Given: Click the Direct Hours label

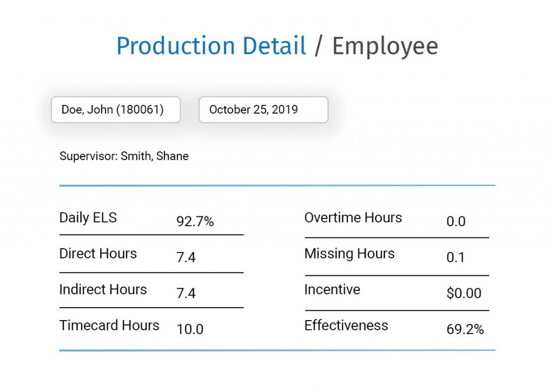Looking at the screenshot, I should click(x=98, y=254).
